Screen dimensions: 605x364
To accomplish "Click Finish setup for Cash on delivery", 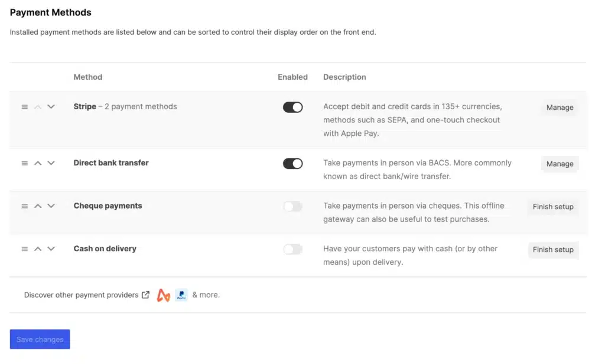I will click(553, 249).
